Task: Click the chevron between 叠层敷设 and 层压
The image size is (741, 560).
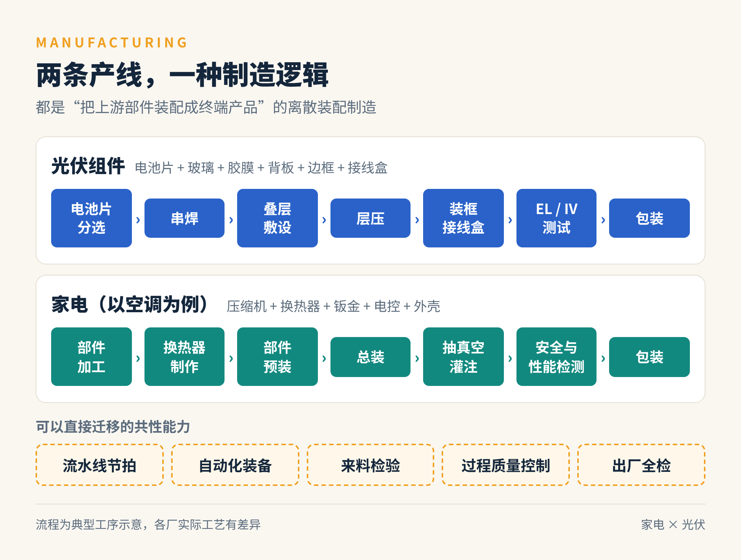Action: coord(324,220)
